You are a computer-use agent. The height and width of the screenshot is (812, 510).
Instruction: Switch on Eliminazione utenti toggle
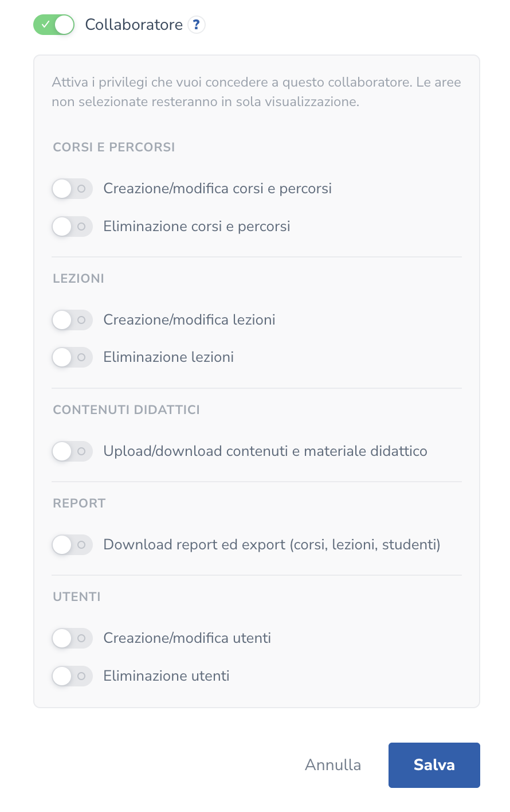tap(72, 676)
